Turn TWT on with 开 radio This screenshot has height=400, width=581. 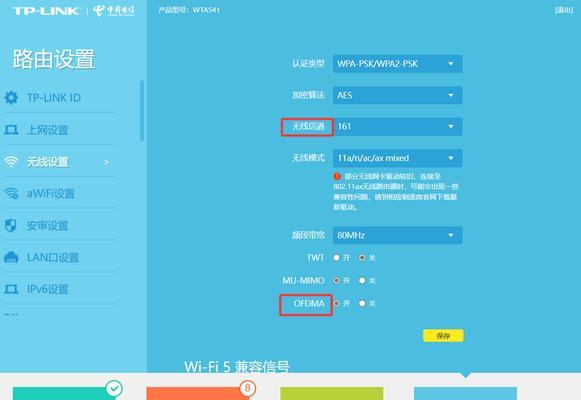(x=336, y=257)
